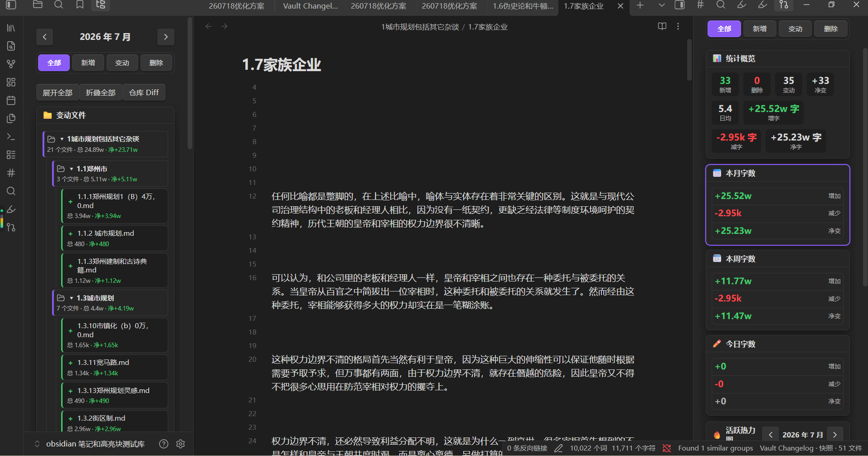Image resolution: width=868 pixels, height=456 pixels.
Task: Open the bookmarks icon
Action: (80, 5)
